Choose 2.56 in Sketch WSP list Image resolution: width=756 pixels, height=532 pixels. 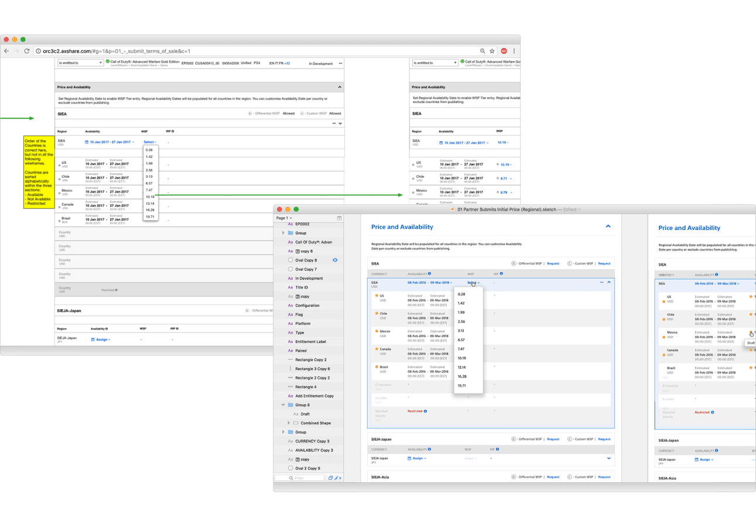point(461,321)
